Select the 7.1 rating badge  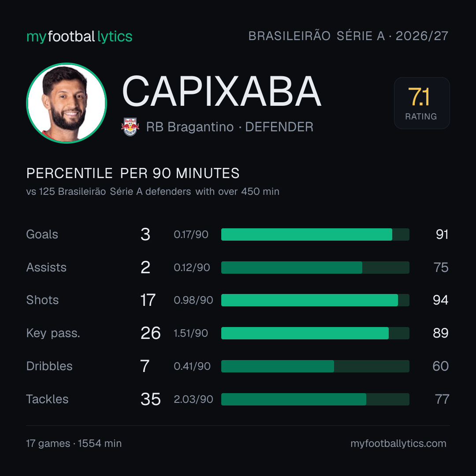tap(422, 103)
